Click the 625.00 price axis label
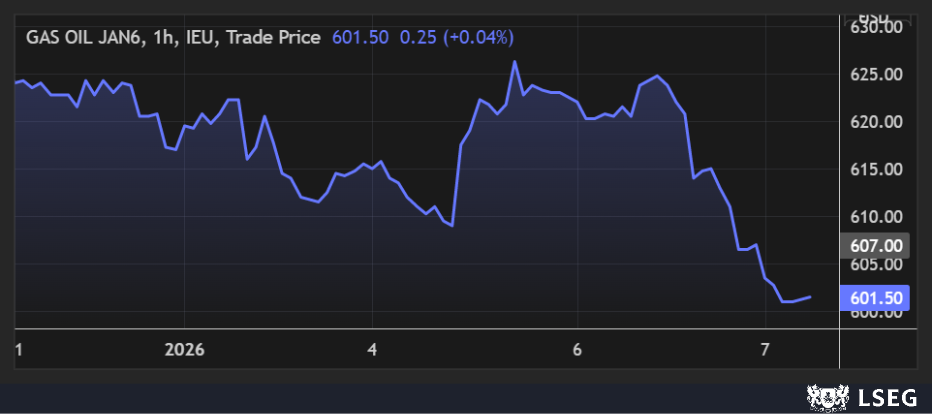The height and width of the screenshot is (414, 933). pos(877,75)
